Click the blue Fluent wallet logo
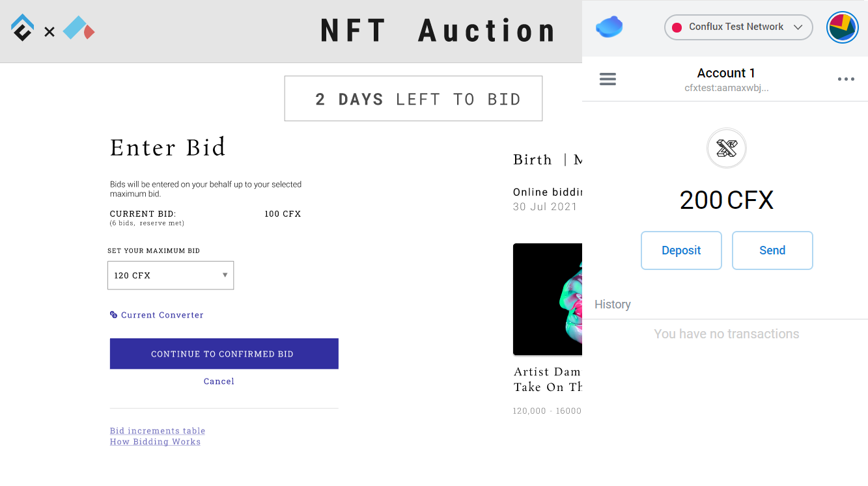 pyautogui.click(x=609, y=27)
